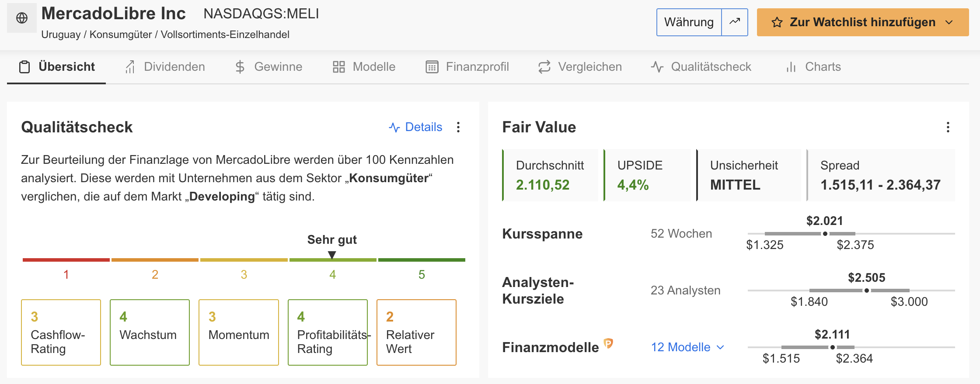Click the pulse icon beside Details
The height and width of the screenshot is (384, 980).
(394, 128)
